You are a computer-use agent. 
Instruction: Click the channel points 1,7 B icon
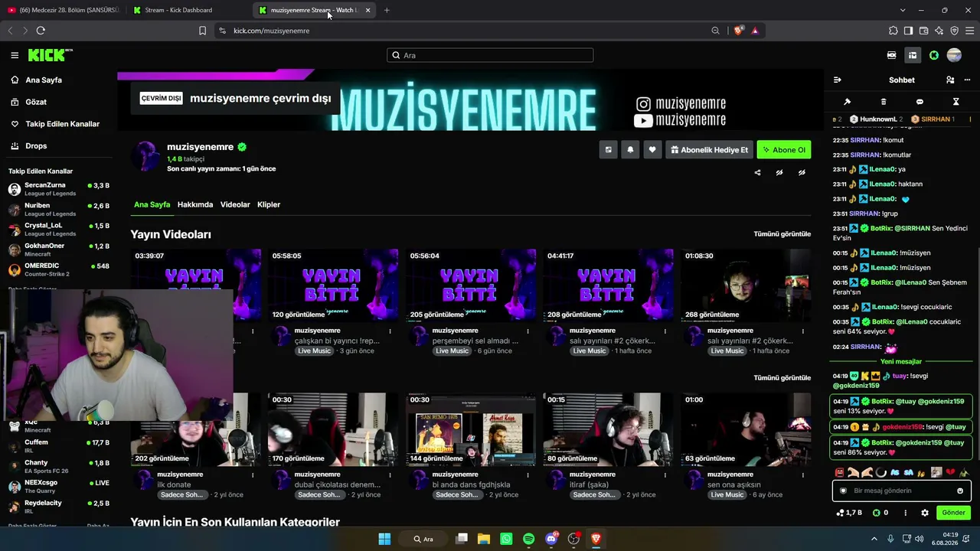[x=849, y=513]
